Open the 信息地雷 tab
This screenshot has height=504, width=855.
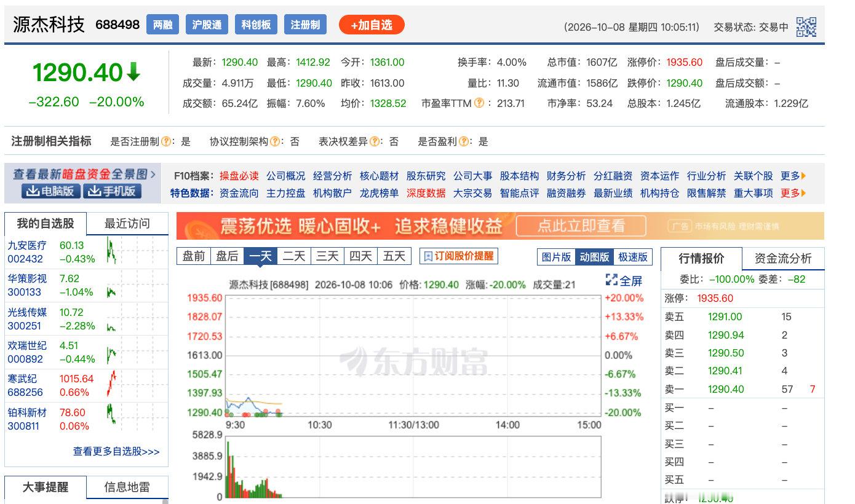[127, 487]
